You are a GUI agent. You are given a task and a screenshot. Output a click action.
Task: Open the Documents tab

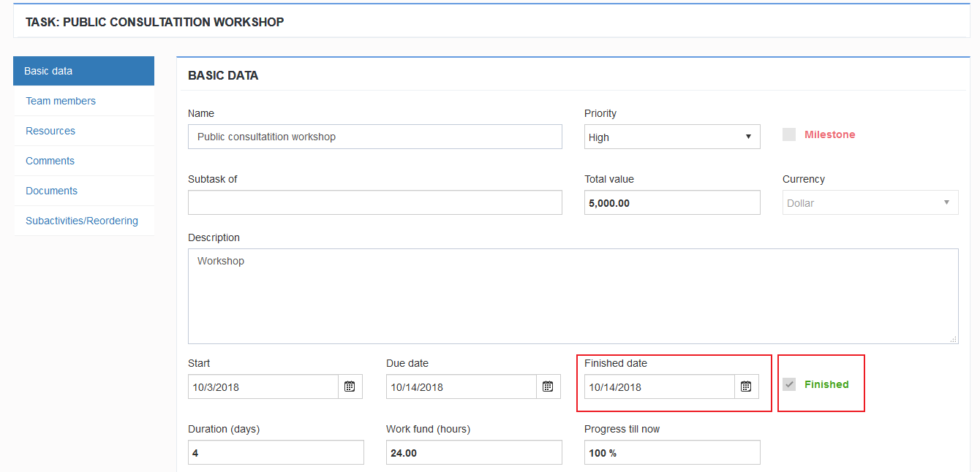pos(83,191)
